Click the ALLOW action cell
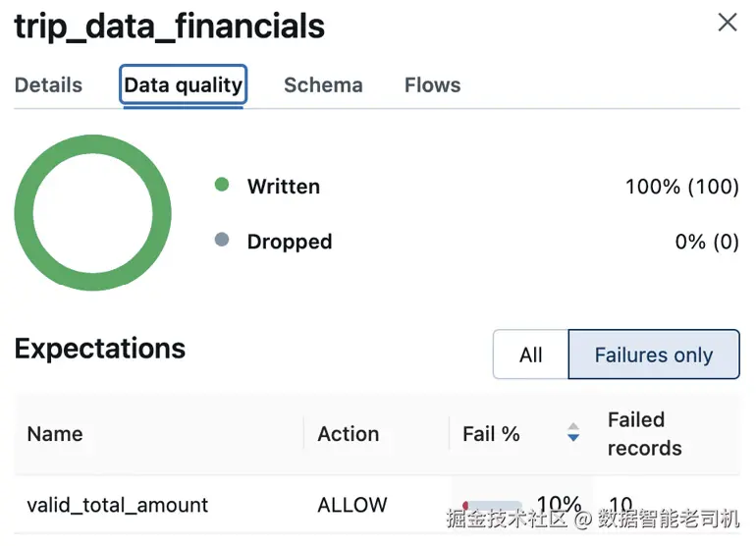Image resolution: width=756 pixels, height=546 pixels. (x=351, y=505)
